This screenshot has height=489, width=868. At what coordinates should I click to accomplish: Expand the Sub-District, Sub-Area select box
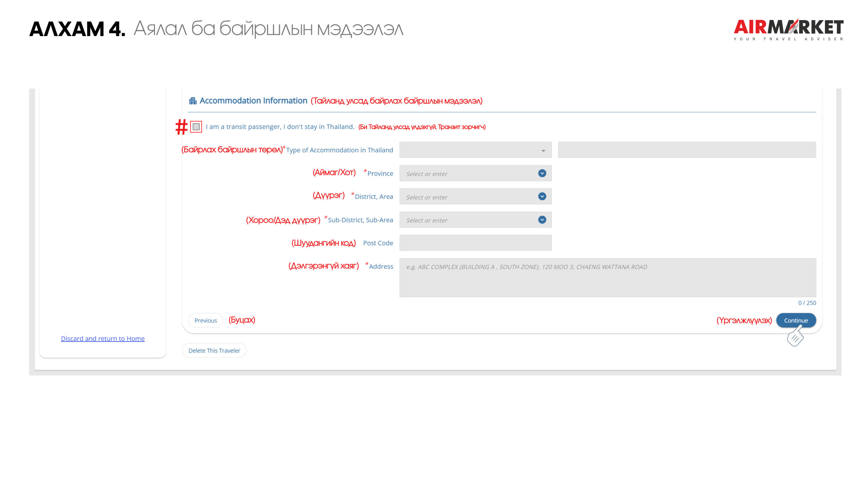[x=475, y=220]
